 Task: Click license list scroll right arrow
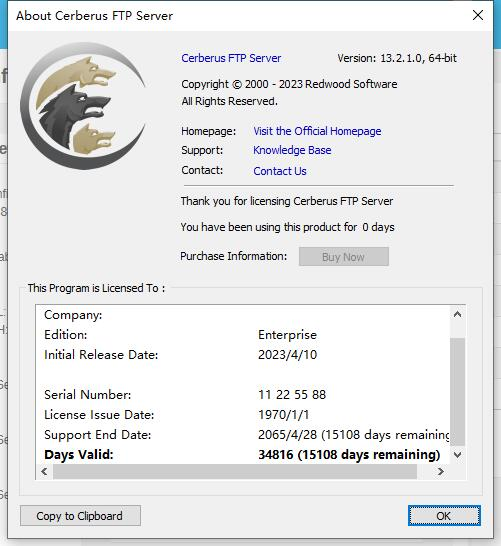click(x=441, y=471)
